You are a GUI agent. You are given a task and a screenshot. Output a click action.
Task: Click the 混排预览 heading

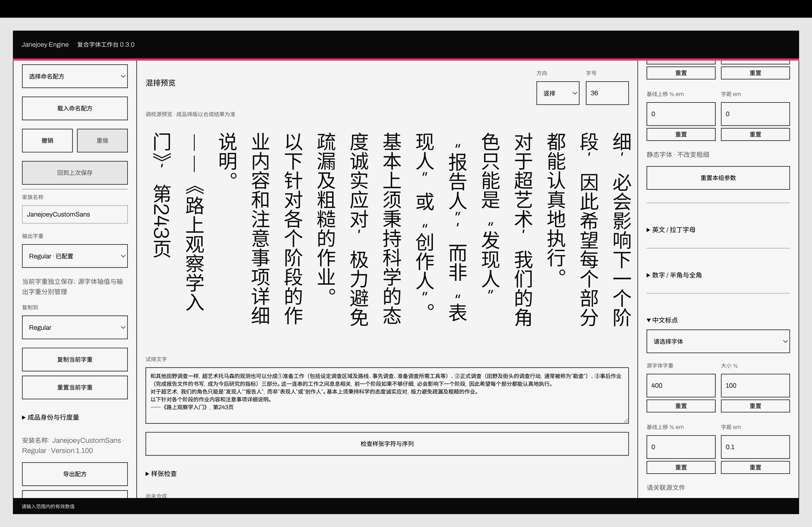click(x=160, y=83)
